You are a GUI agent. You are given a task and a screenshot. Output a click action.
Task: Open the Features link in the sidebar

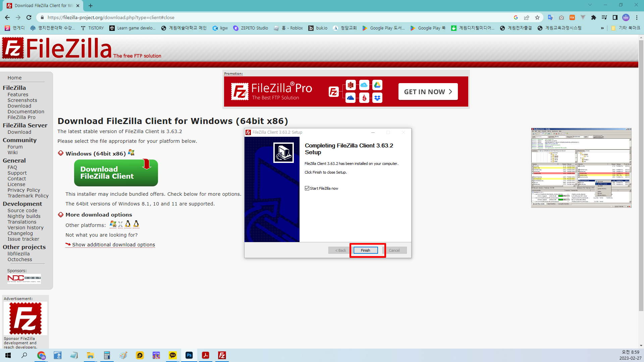click(x=18, y=95)
